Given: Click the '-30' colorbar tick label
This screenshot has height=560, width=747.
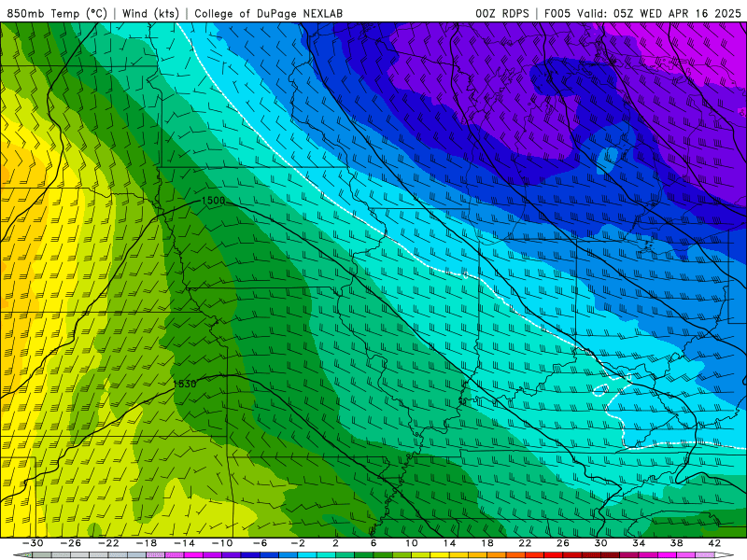Looking at the screenshot, I should coord(33,543).
